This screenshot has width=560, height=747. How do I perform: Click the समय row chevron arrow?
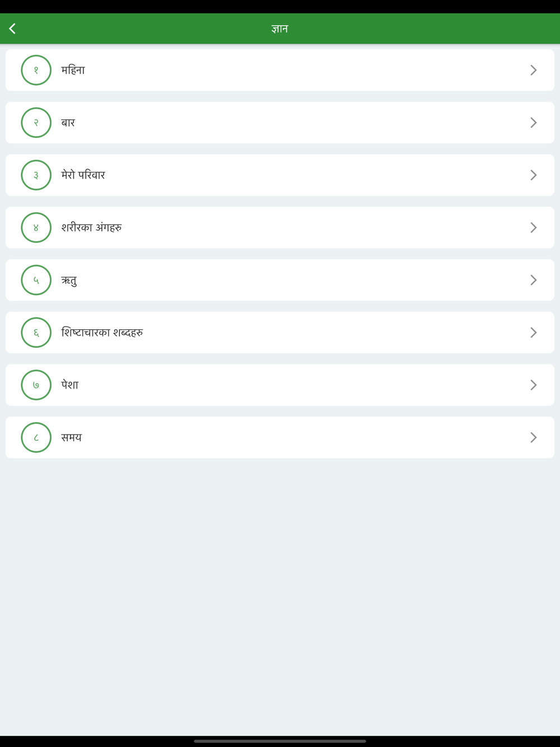(x=533, y=437)
